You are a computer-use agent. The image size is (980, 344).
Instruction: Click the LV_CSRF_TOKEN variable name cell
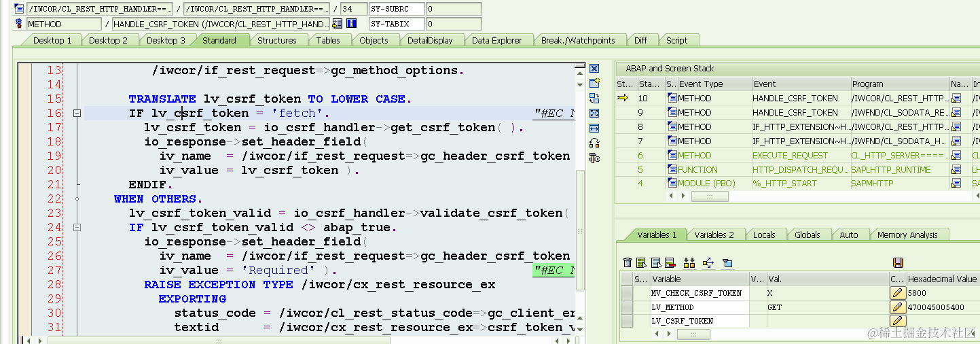(x=700, y=321)
